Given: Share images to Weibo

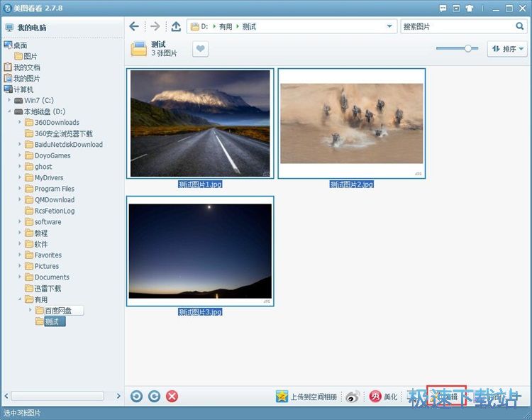Looking at the screenshot, I should (x=353, y=397).
